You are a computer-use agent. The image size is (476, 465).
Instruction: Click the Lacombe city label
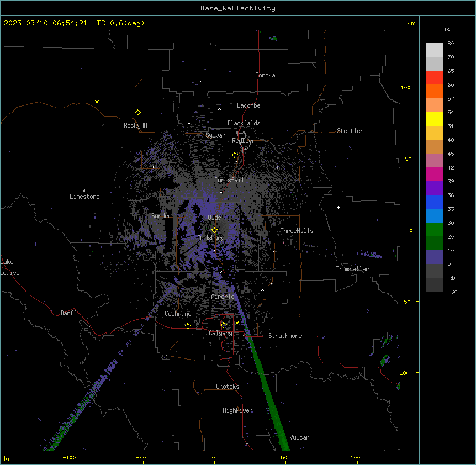(248, 105)
